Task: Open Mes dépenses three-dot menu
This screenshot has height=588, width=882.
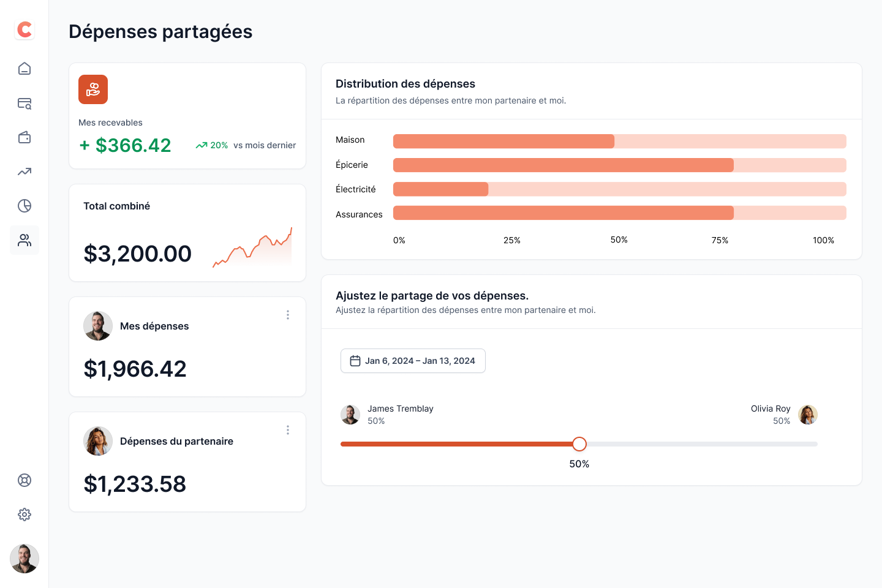Action: (x=288, y=315)
